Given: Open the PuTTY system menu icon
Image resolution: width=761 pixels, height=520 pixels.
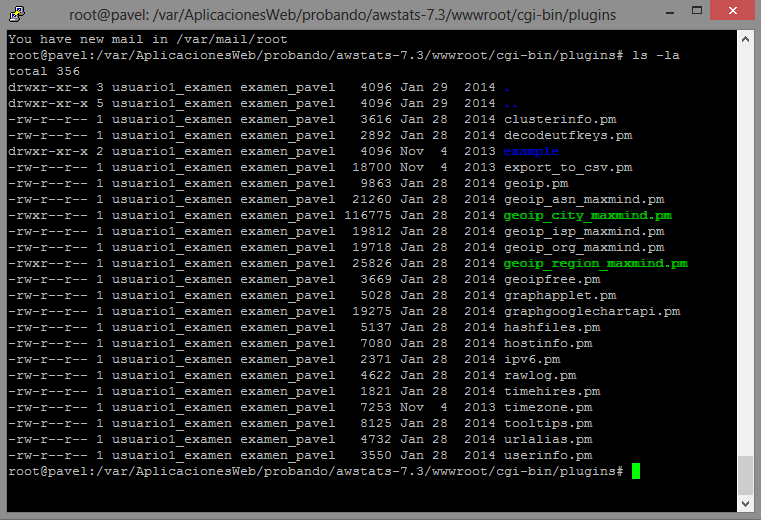Looking at the screenshot, I should [18, 14].
